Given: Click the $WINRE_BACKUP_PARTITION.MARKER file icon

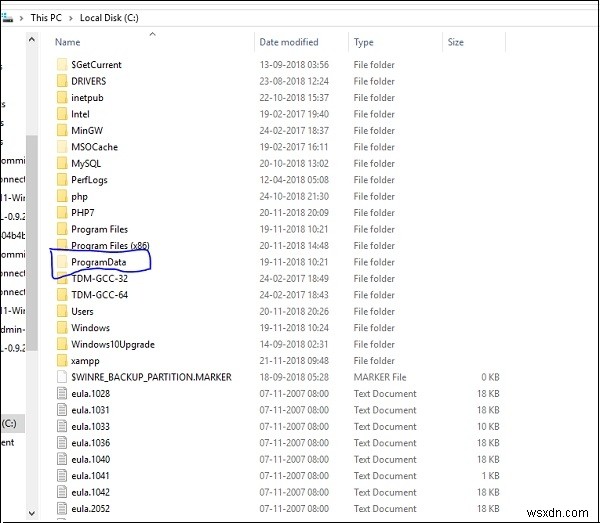Looking at the screenshot, I should pos(62,377).
